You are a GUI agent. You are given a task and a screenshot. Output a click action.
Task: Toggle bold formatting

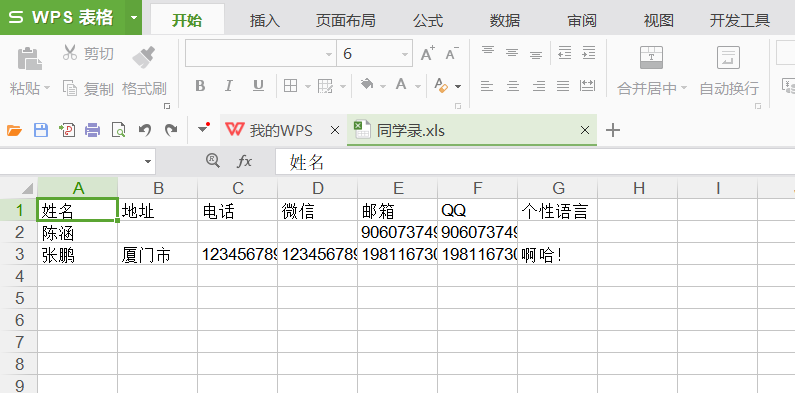(x=200, y=86)
